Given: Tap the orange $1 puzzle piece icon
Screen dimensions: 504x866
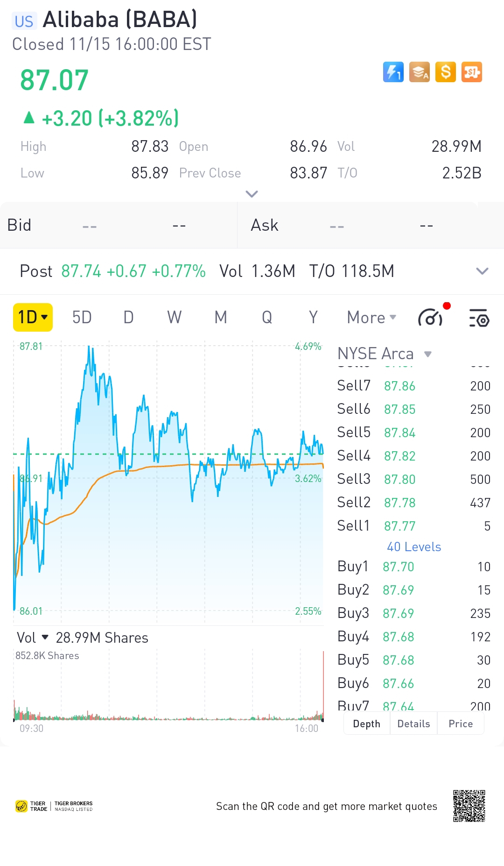Looking at the screenshot, I should pyautogui.click(x=471, y=72).
